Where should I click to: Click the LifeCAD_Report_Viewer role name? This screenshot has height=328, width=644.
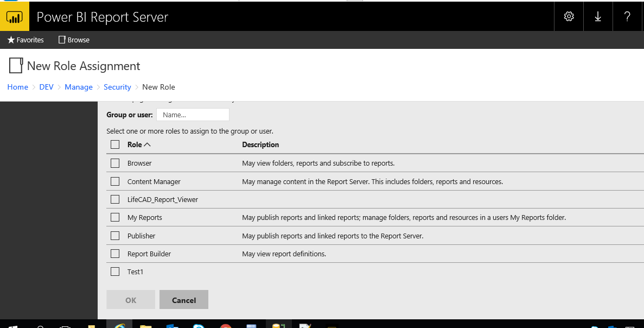tap(163, 200)
